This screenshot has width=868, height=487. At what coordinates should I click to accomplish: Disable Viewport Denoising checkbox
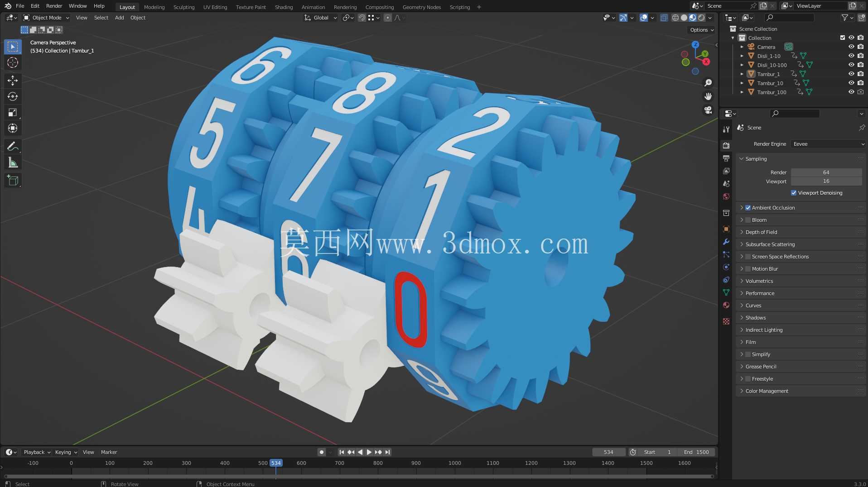[794, 193]
